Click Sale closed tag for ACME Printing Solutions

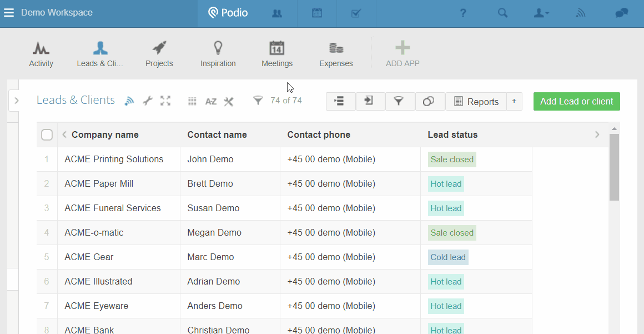(452, 159)
